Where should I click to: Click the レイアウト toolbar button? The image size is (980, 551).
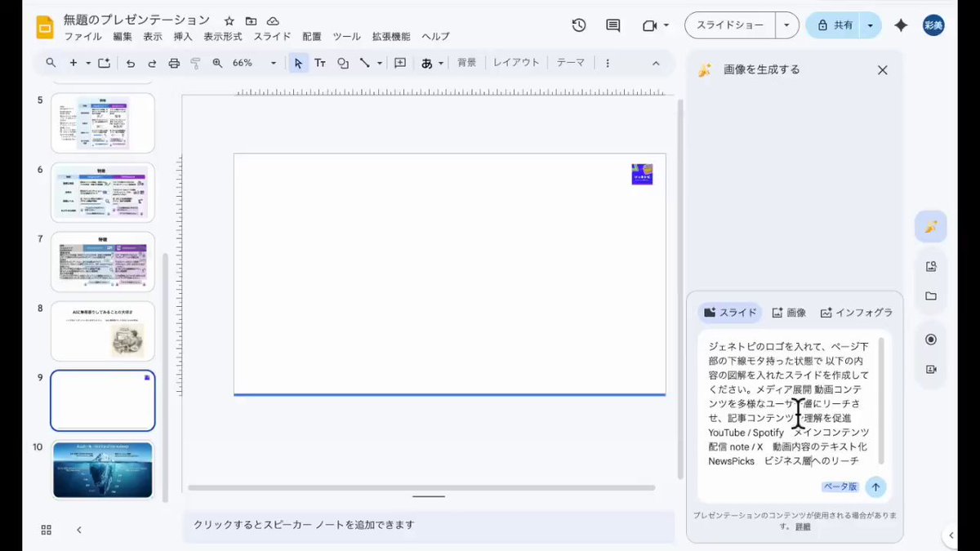(x=516, y=63)
